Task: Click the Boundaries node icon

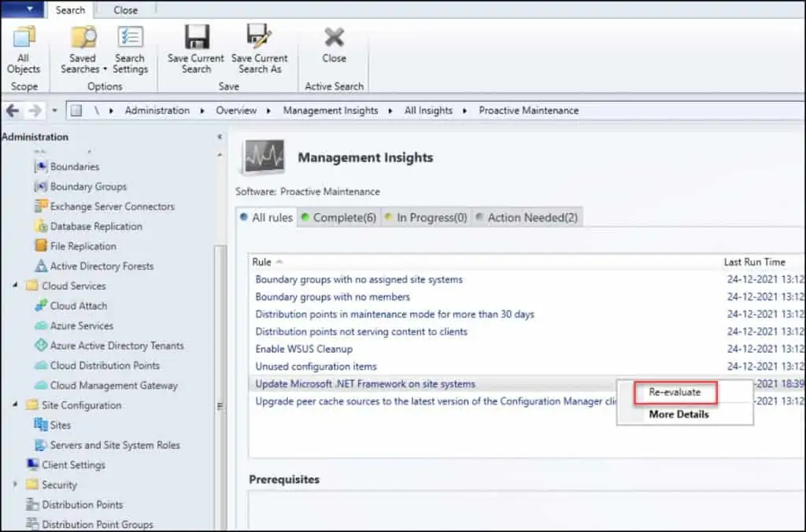Action: click(41, 167)
